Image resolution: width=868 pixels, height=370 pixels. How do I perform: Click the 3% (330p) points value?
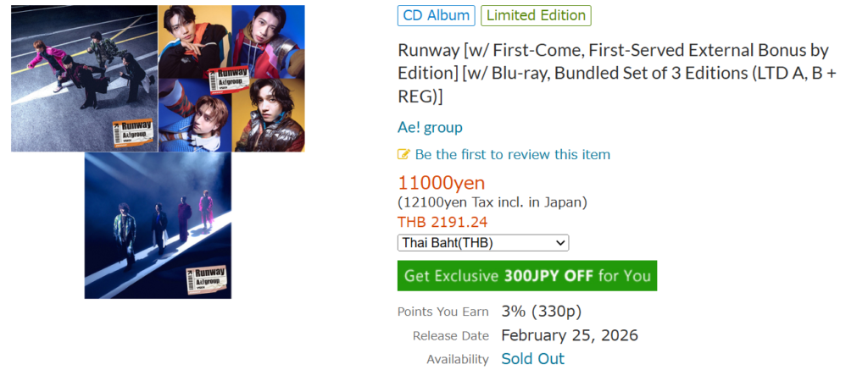541,311
